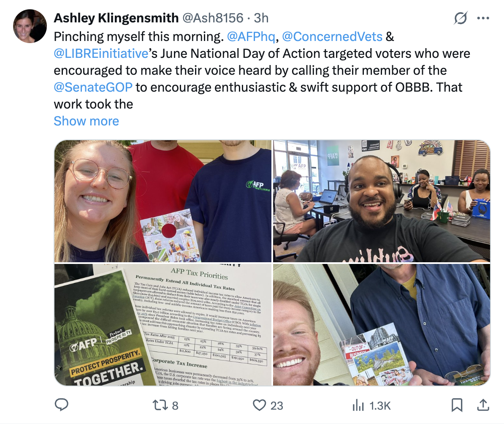Click the @SenateGOP mention

pos(93,87)
